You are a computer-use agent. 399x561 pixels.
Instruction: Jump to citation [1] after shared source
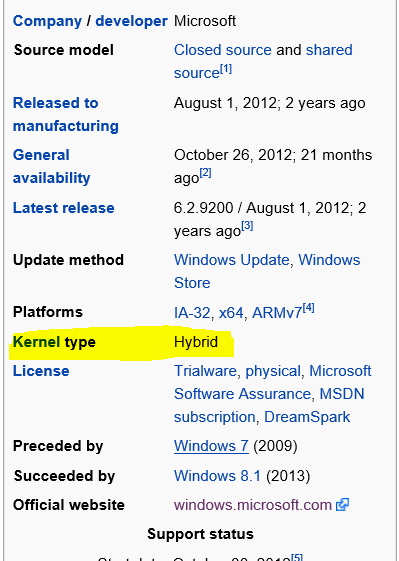tap(226, 69)
